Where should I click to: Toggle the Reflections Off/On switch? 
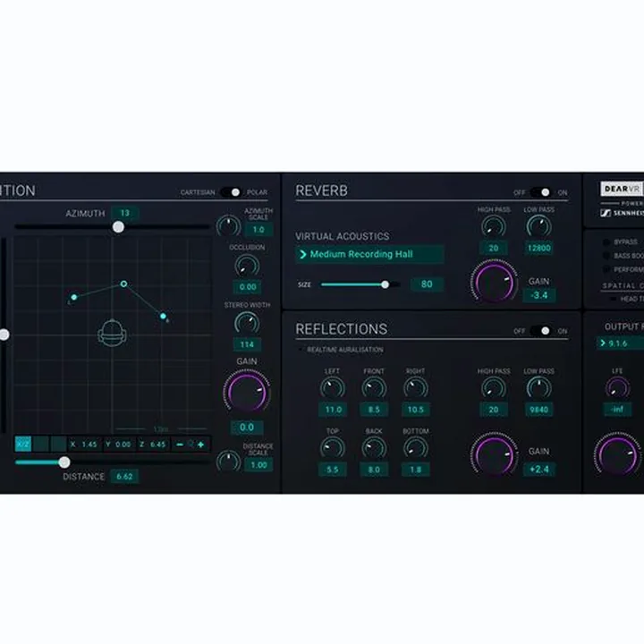point(540,331)
